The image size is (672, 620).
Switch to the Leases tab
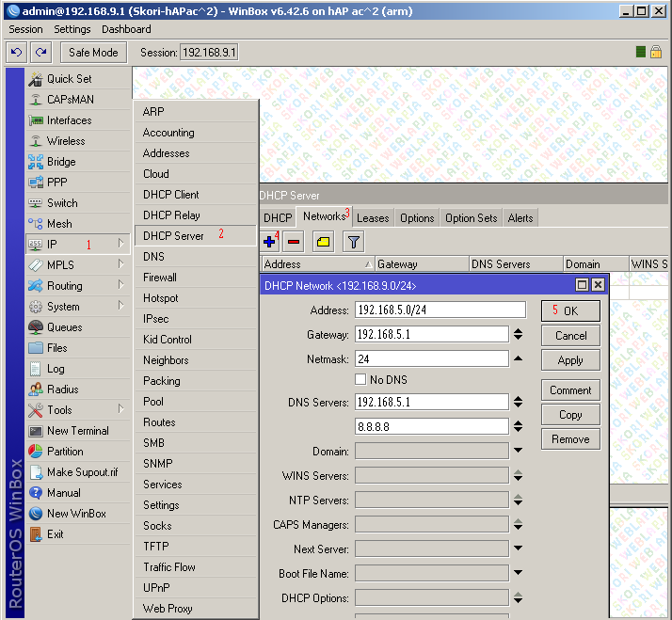click(373, 218)
